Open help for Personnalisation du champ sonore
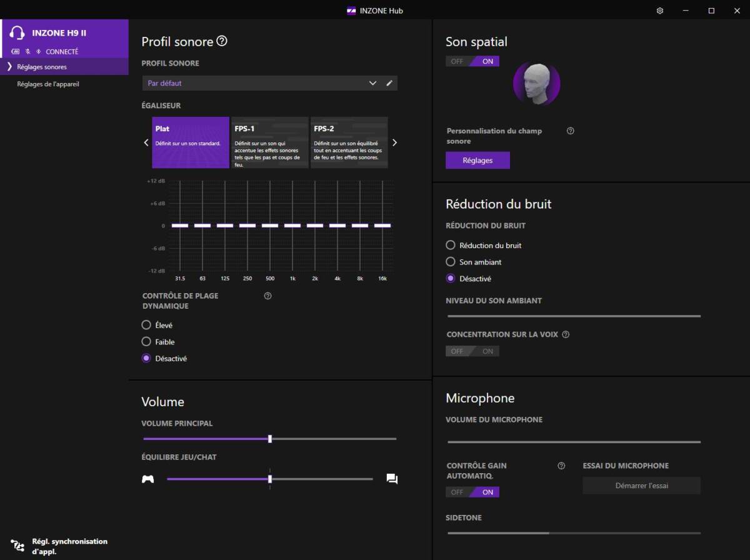 click(x=570, y=131)
